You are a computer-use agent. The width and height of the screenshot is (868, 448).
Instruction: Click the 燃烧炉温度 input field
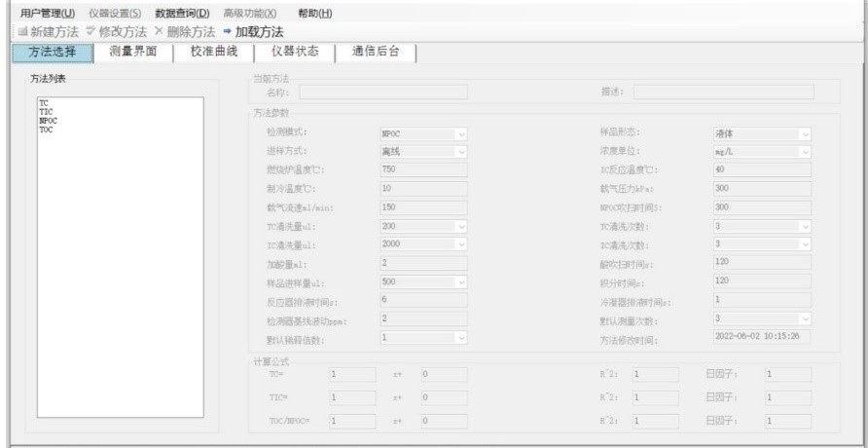422,169
